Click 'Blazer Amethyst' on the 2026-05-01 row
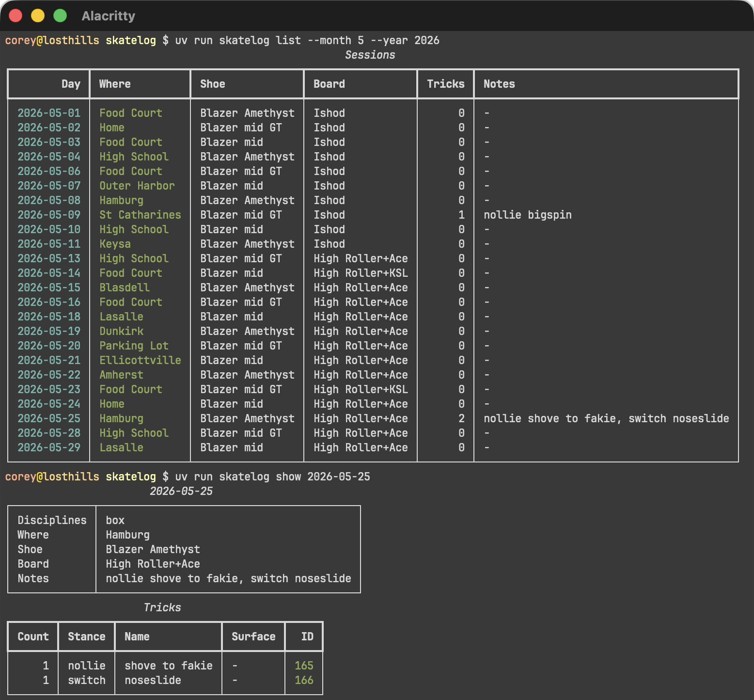Viewport: 754px width, 700px height. [x=247, y=113]
